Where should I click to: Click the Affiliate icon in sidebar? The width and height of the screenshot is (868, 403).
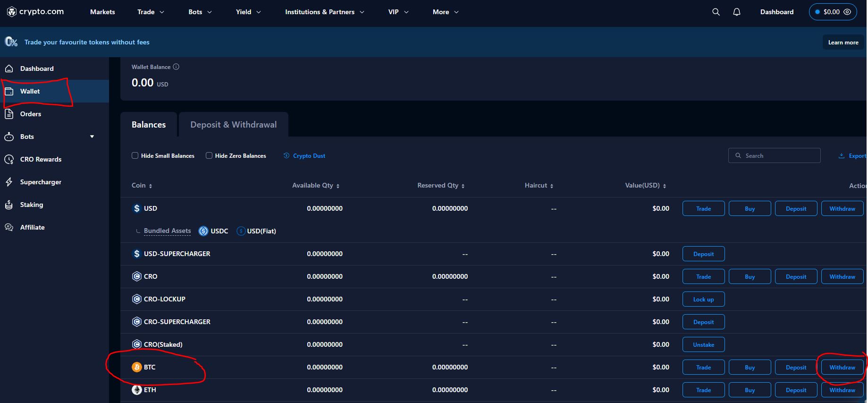click(x=9, y=227)
